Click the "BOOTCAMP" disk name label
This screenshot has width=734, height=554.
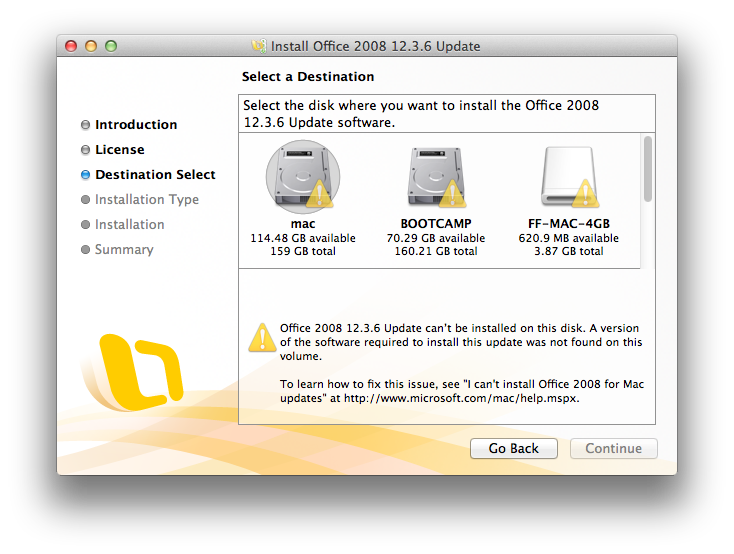click(x=436, y=224)
